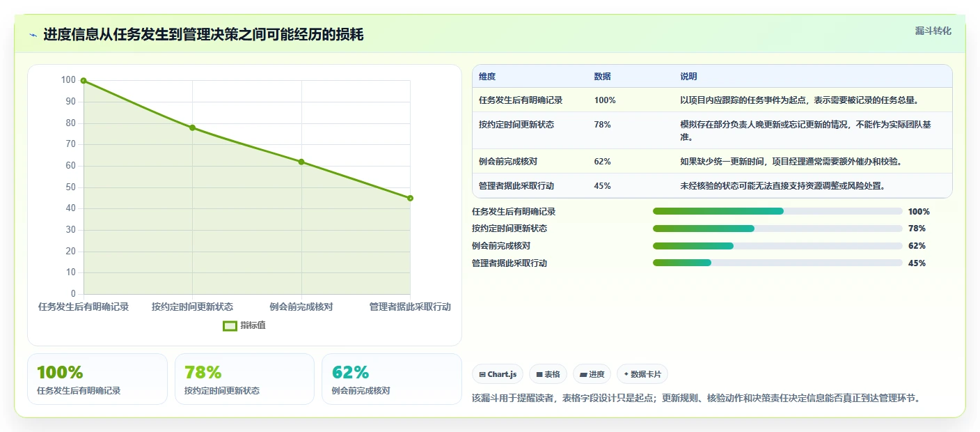The width and height of the screenshot is (980, 432).
Task: Click x-axis label 例会前完成核对 on the chart
Action: (x=301, y=307)
